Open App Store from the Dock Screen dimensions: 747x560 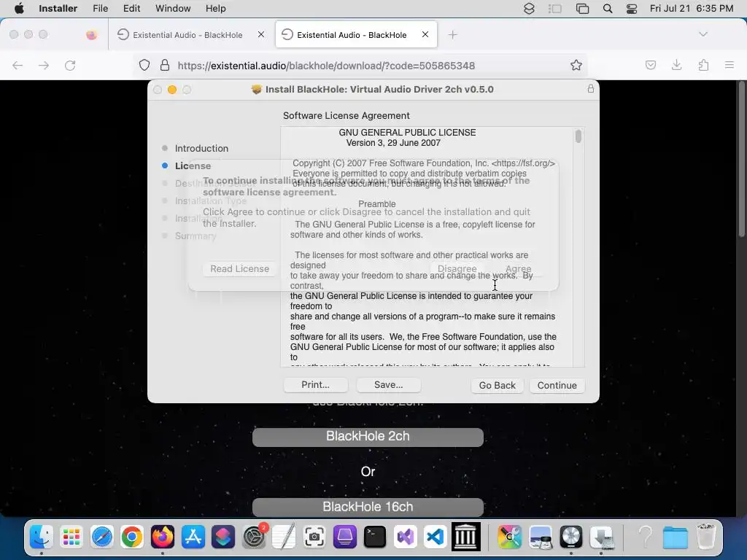[x=193, y=537]
